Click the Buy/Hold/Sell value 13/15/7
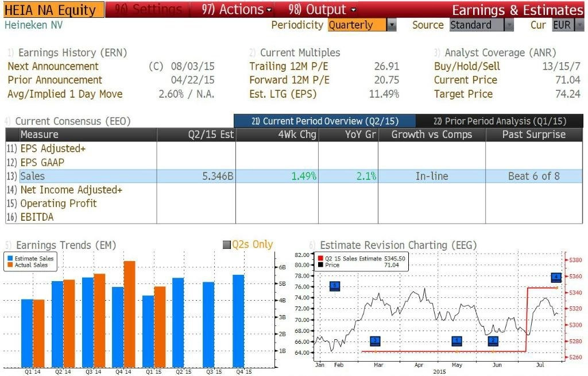 click(562, 67)
